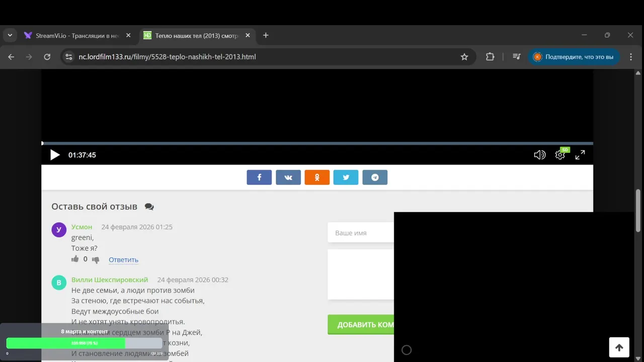Open the tab search dropdown chevron

(x=10, y=36)
